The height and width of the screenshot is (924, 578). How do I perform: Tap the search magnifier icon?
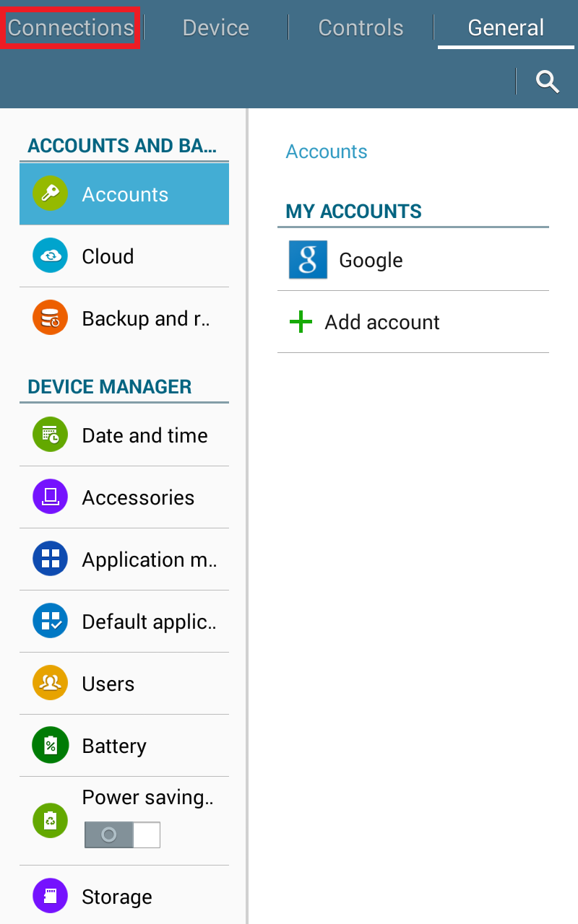click(x=548, y=82)
